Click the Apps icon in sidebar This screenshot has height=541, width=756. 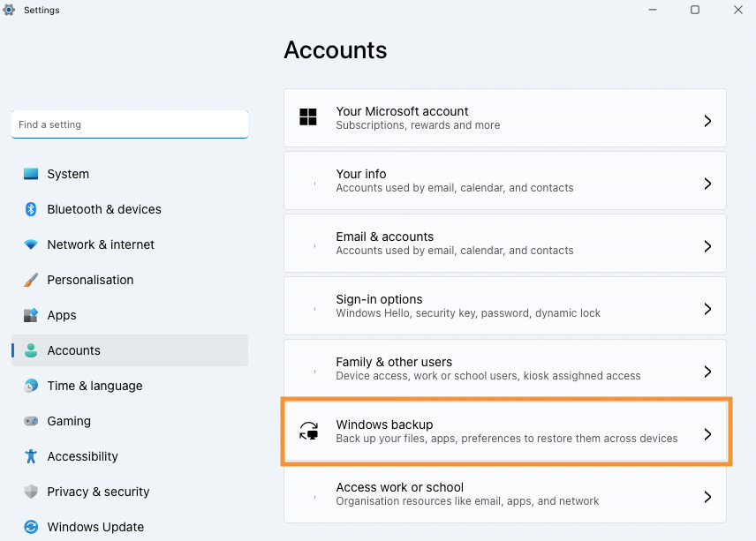(x=31, y=315)
